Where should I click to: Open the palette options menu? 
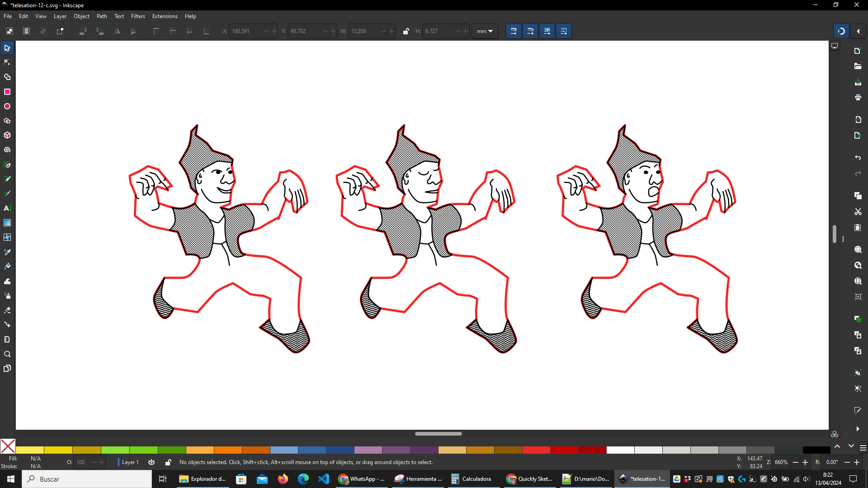[x=863, y=448]
